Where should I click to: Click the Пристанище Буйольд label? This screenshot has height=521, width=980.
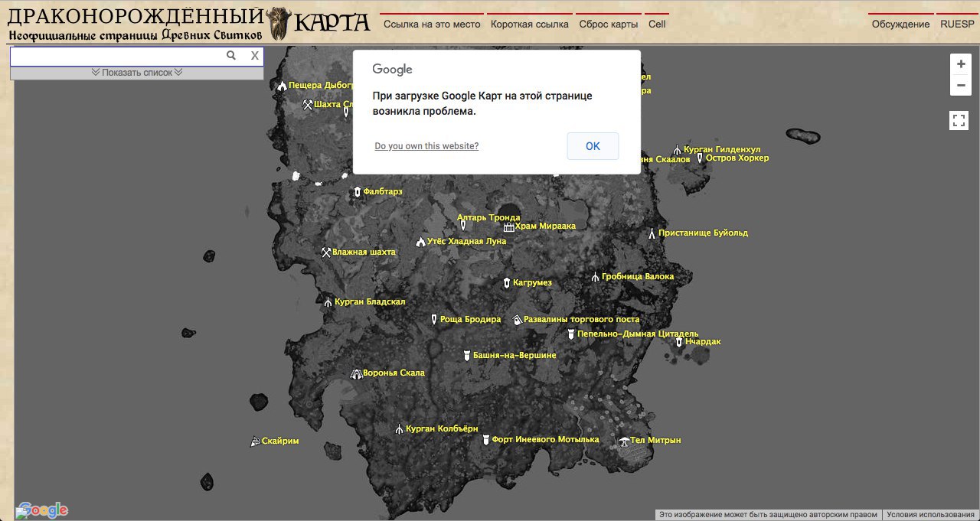click(704, 233)
